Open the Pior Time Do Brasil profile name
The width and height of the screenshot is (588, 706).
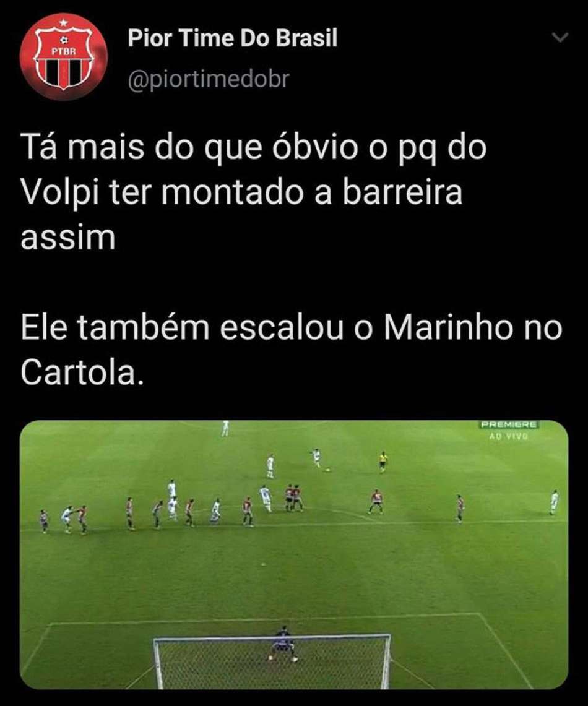click(x=232, y=38)
